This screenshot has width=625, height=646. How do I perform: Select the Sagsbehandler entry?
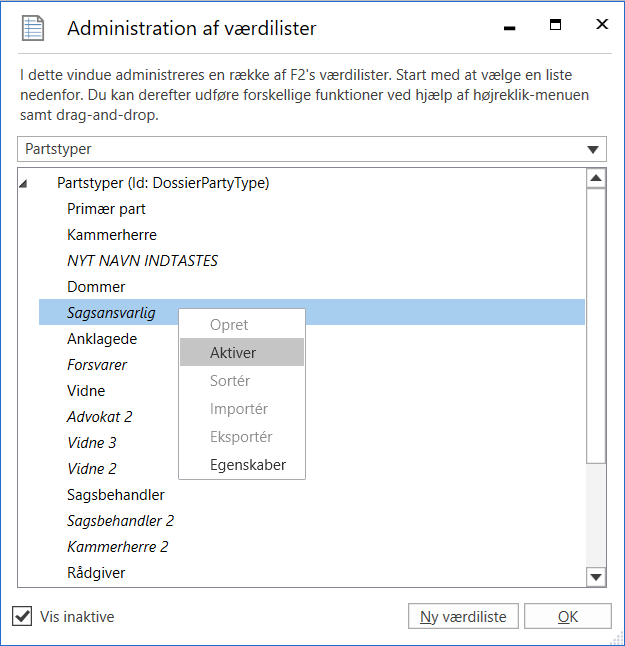[x=116, y=495]
